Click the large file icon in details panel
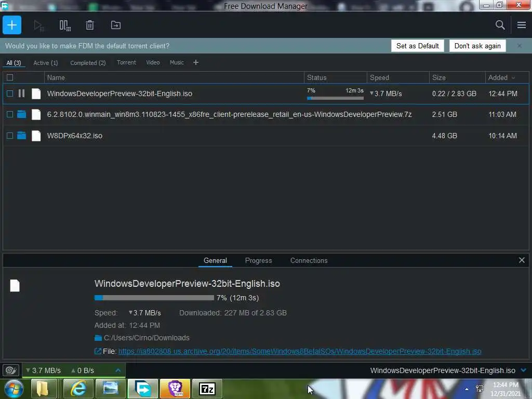Viewport: 532px width, 399px height. click(x=15, y=286)
